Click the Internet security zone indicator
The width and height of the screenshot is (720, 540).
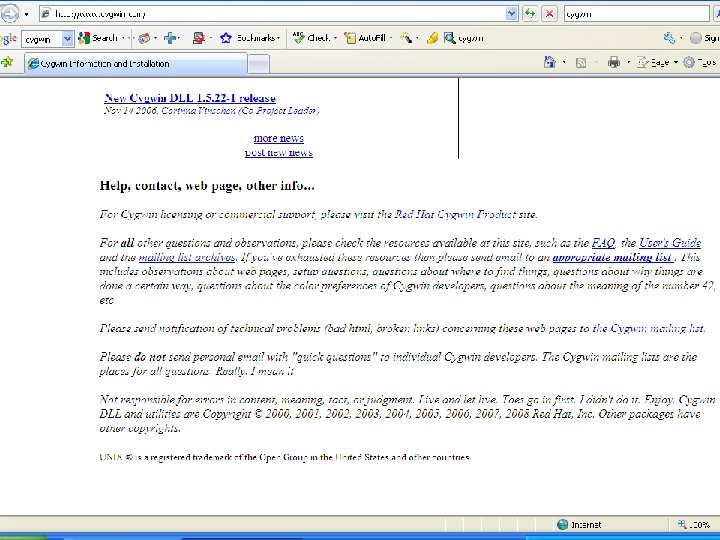579,524
